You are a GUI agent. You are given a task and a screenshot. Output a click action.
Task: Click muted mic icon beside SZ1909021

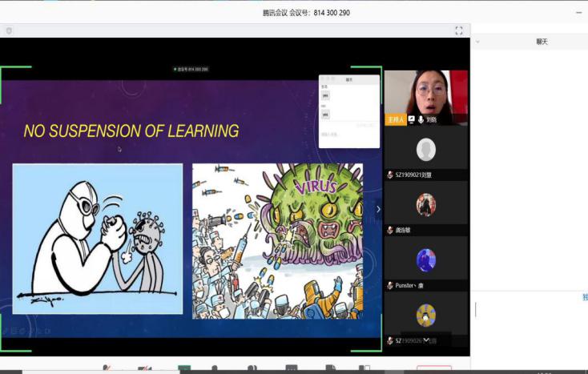pyautogui.click(x=390, y=175)
